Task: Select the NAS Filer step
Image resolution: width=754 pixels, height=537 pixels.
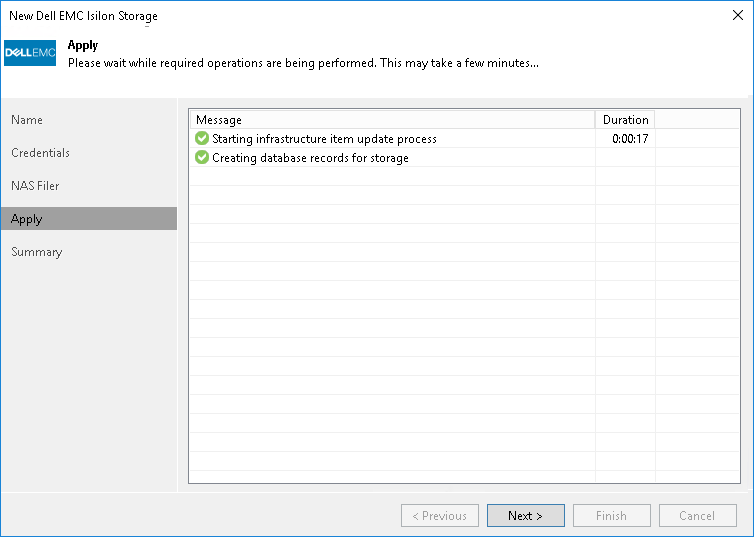Action: click(35, 186)
